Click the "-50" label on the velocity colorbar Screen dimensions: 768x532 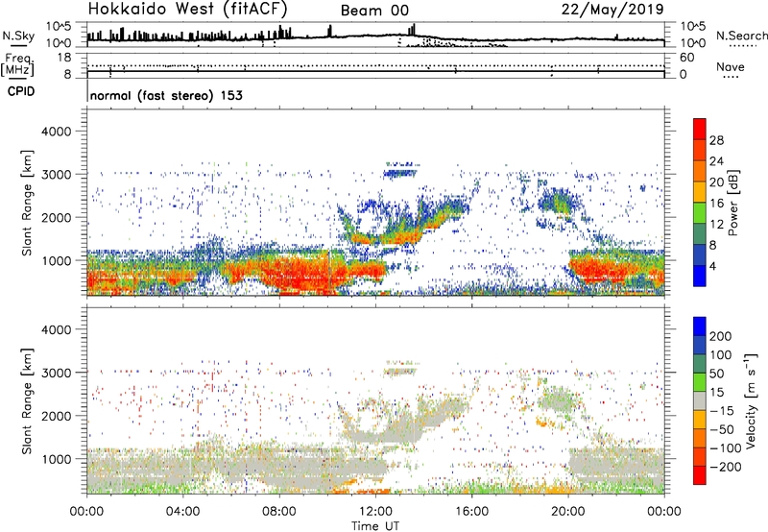[x=721, y=429]
